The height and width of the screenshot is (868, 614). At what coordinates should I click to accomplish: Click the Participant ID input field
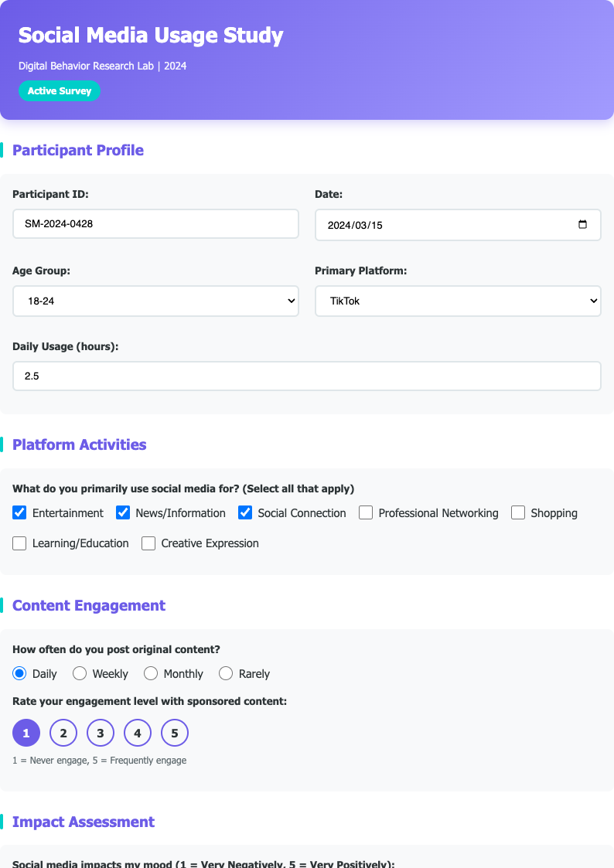155,223
